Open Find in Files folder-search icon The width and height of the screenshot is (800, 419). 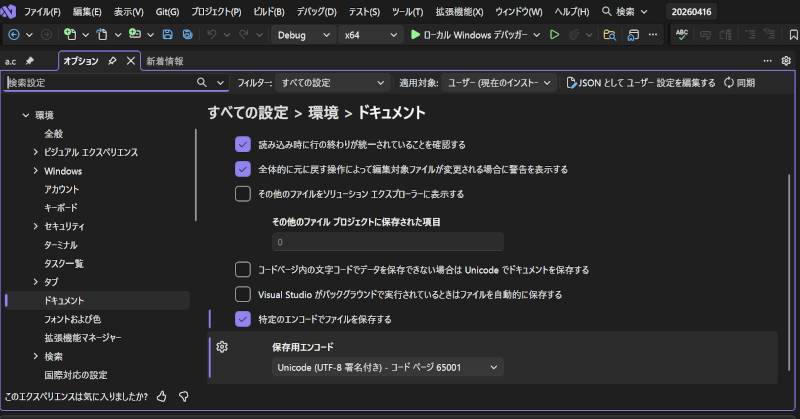point(609,35)
